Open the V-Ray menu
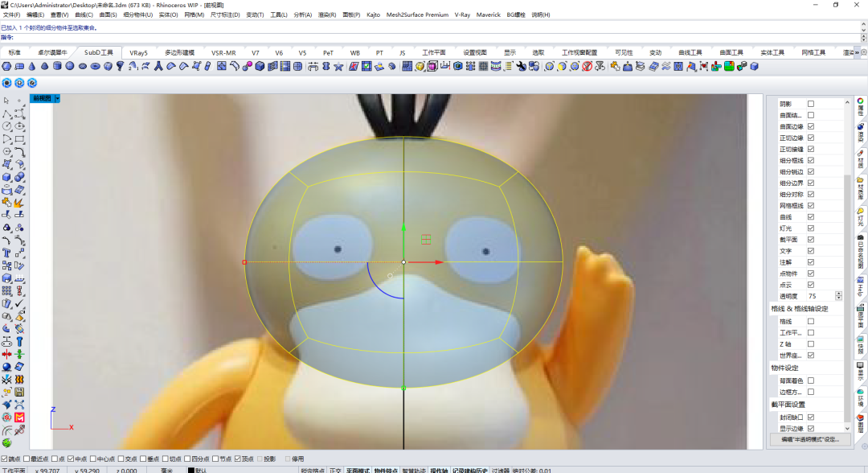 (462, 15)
